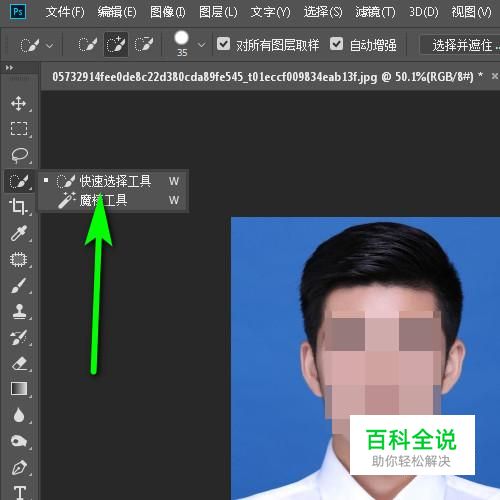The height and width of the screenshot is (500, 500).
Task: Select the Spot Healing Brush tool
Action: [x=19, y=260]
